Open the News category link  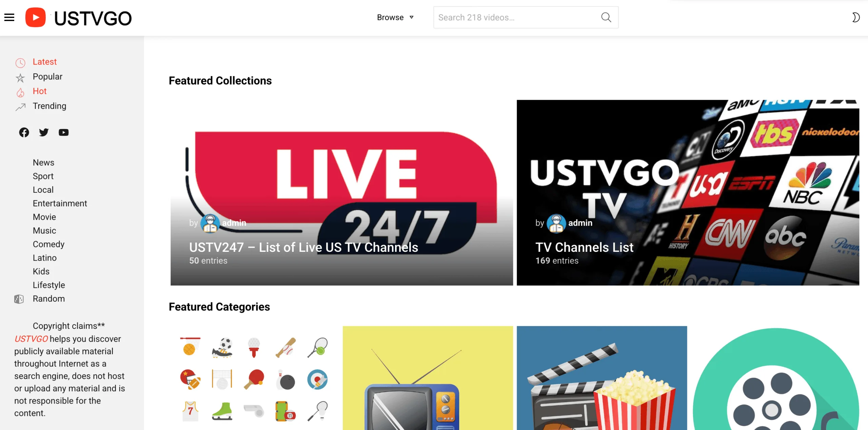[x=43, y=163]
